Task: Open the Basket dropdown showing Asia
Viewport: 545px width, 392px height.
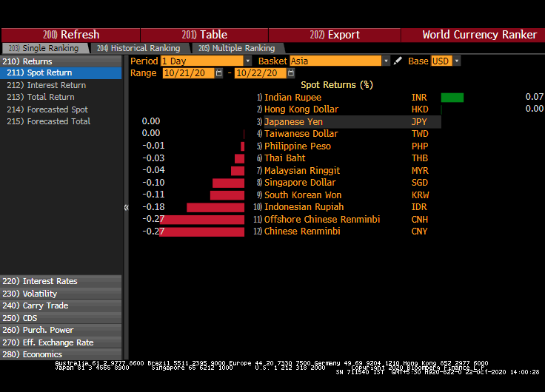Action: point(386,61)
